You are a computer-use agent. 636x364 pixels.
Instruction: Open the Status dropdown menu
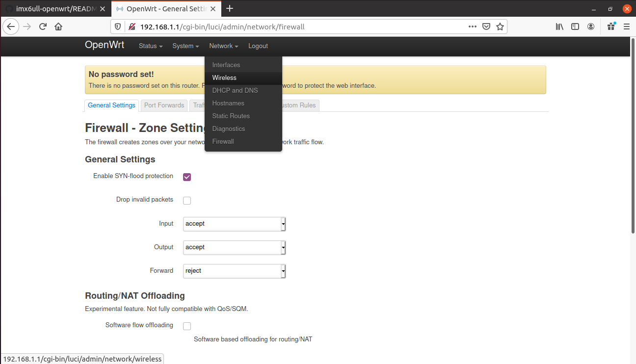[151, 46]
